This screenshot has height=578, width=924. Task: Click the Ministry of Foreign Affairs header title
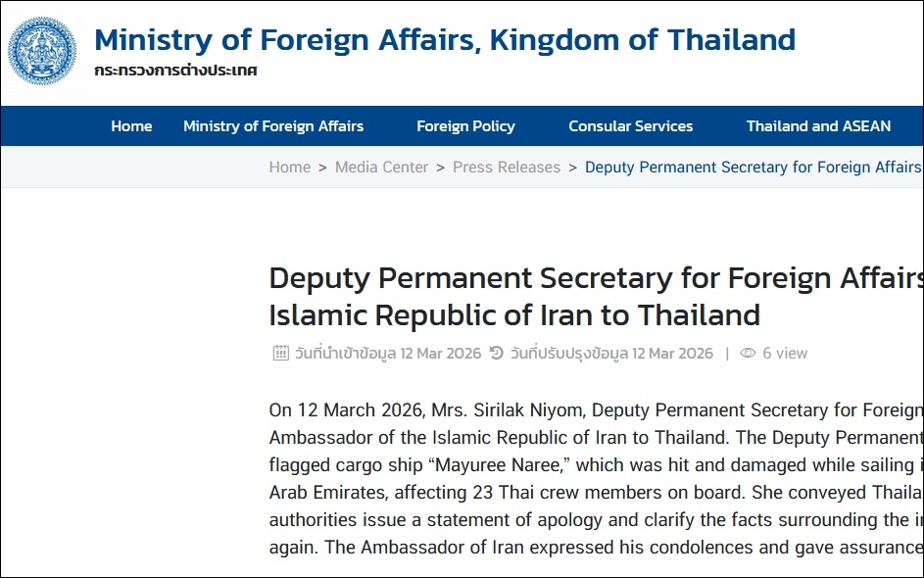[x=446, y=40]
